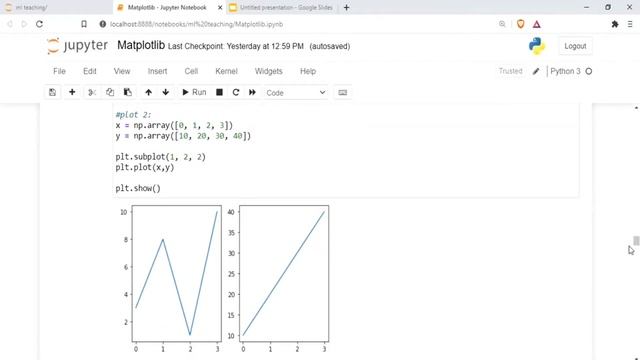Click the line x = np.array([0, 1, 2, 3])
Viewport: 640px width, 360px height.
click(x=174, y=125)
